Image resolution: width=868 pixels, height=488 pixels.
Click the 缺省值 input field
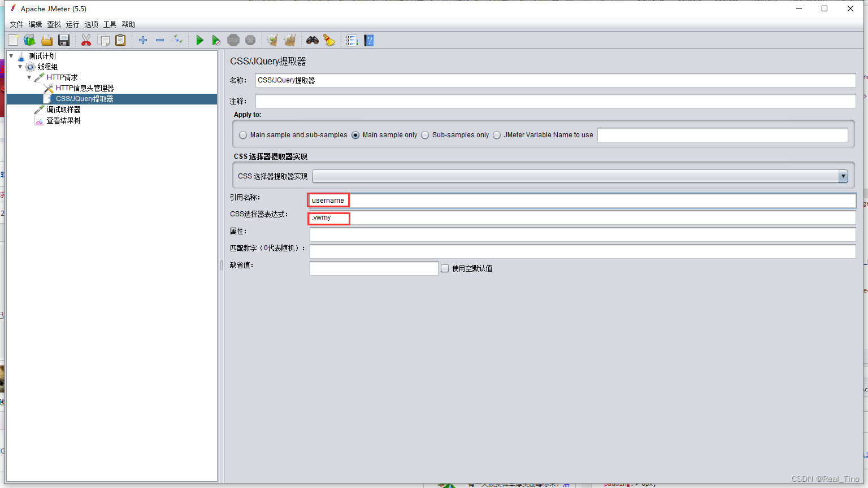[x=373, y=268]
